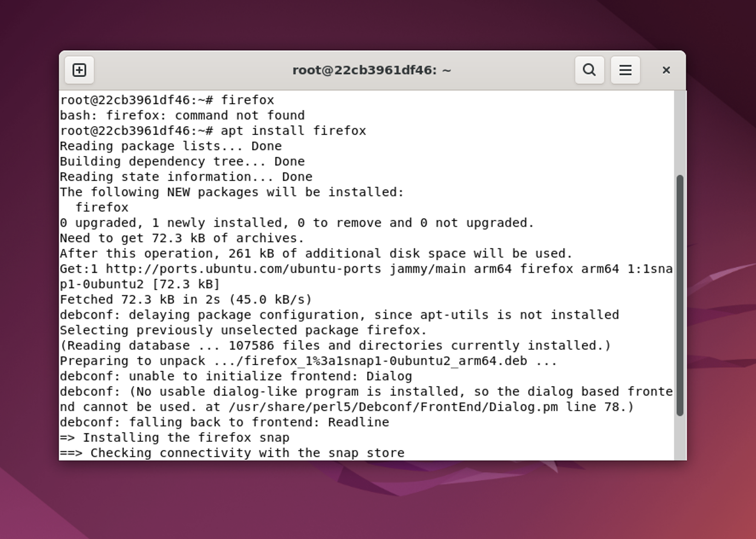756x539 pixels.
Task: Click 'p1-0ubuntu2 [72.3 kB]' line
Action: [140, 284]
